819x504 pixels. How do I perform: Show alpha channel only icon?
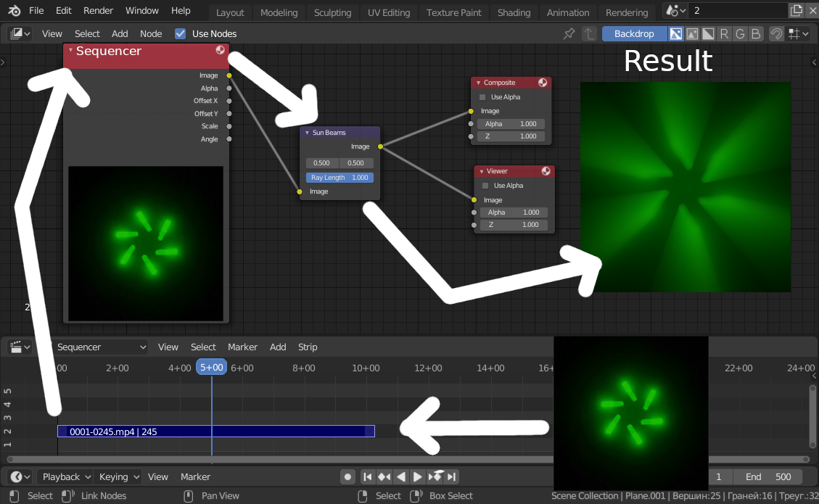pos(708,34)
